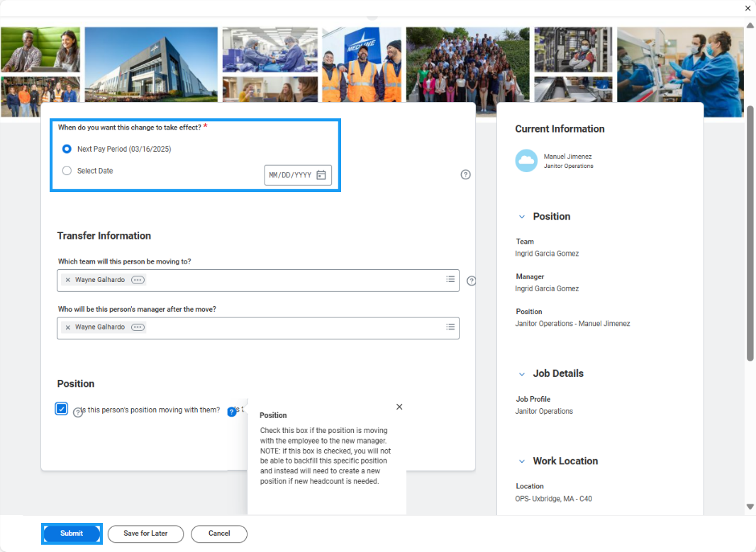Save the change for later
756x552 pixels.
(x=145, y=534)
